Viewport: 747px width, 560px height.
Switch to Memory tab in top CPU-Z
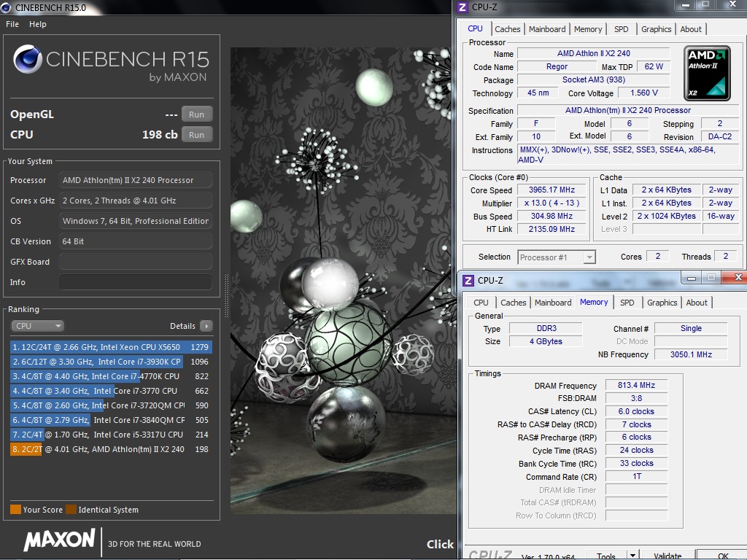pos(588,29)
